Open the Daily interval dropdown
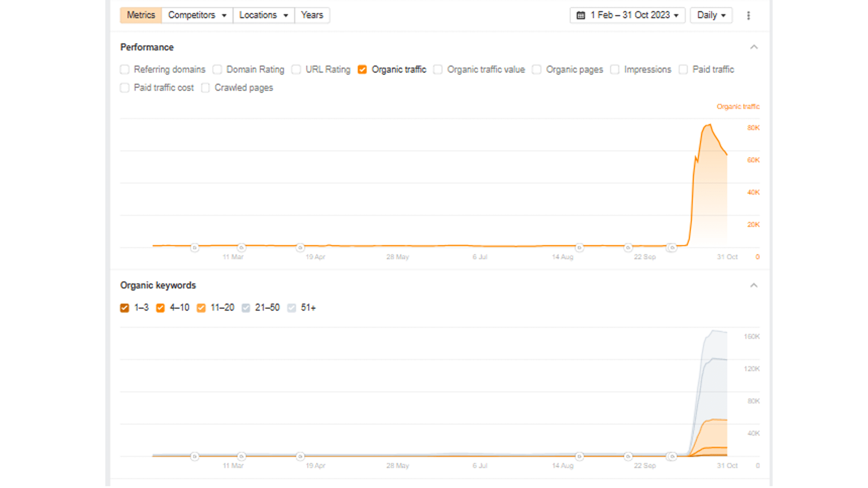The height and width of the screenshot is (488, 868). click(x=711, y=15)
